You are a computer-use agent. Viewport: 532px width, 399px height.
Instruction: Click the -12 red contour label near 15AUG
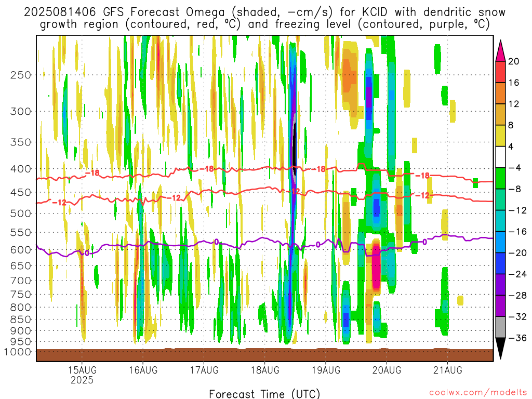(x=59, y=203)
